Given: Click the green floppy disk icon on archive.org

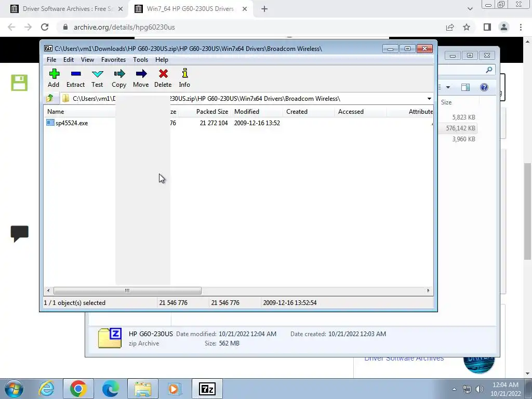Looking at the screenshot, I should click(x=19, y=83).
